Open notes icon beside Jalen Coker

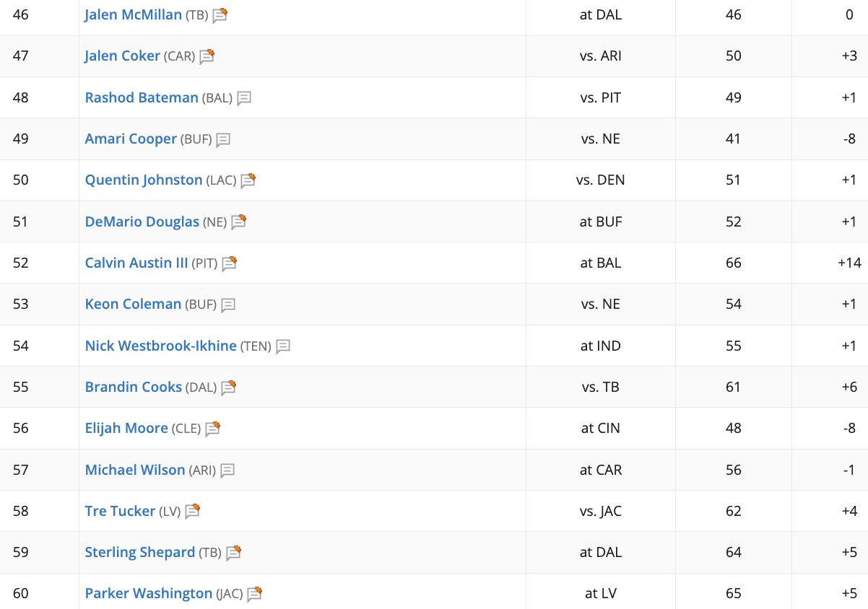(207, 56)
